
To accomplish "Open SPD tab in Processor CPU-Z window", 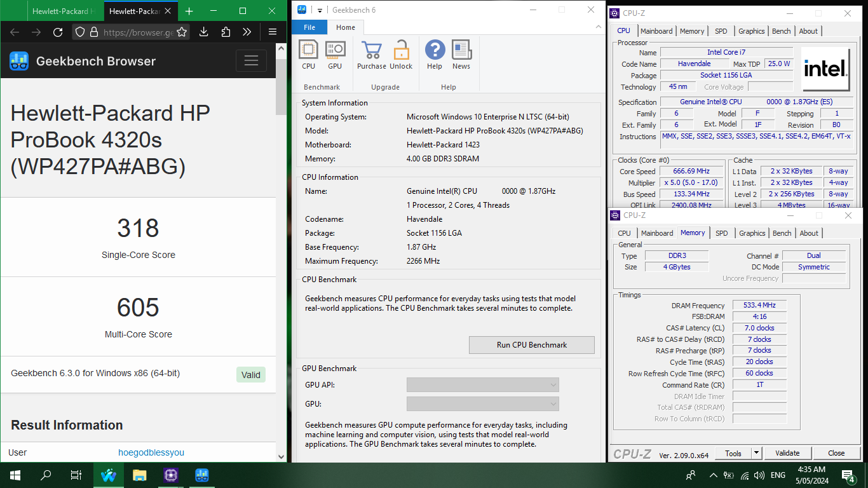I will click(721, 31).
